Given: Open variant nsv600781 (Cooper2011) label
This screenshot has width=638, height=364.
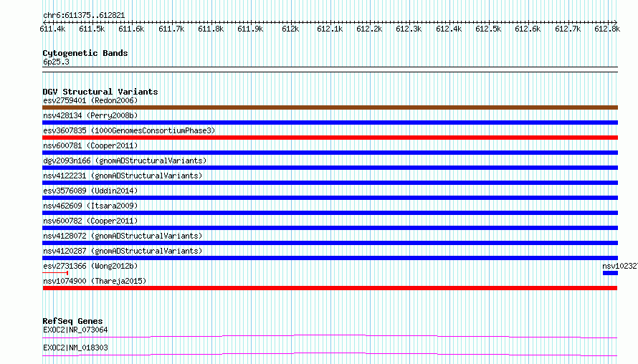Looking at the screenshot, I should 90,145.
